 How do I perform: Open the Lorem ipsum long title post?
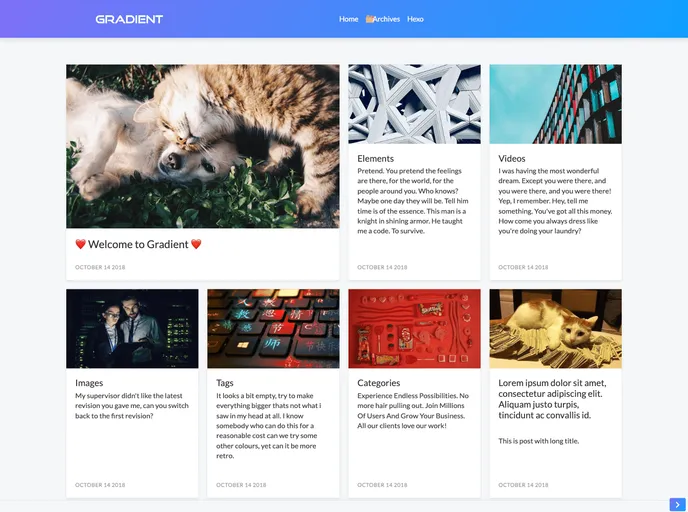point(552,399)
